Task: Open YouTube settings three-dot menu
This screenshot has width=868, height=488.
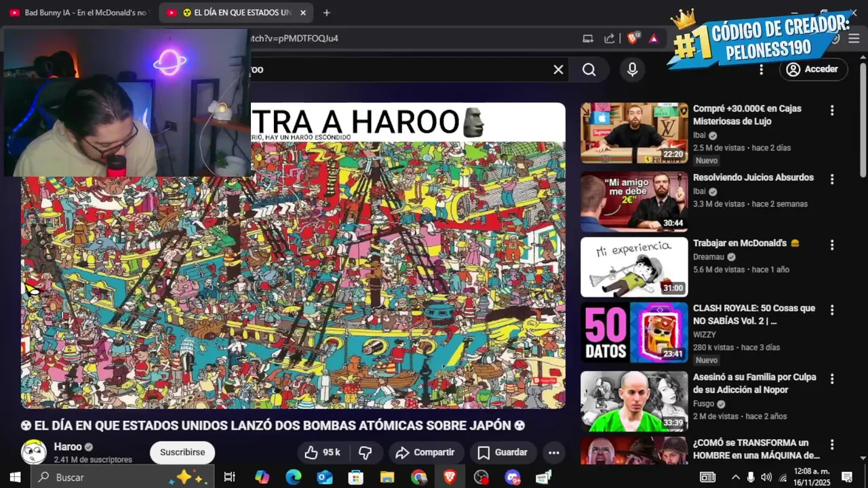Action: pyautogui.click(x=761, y=69)
